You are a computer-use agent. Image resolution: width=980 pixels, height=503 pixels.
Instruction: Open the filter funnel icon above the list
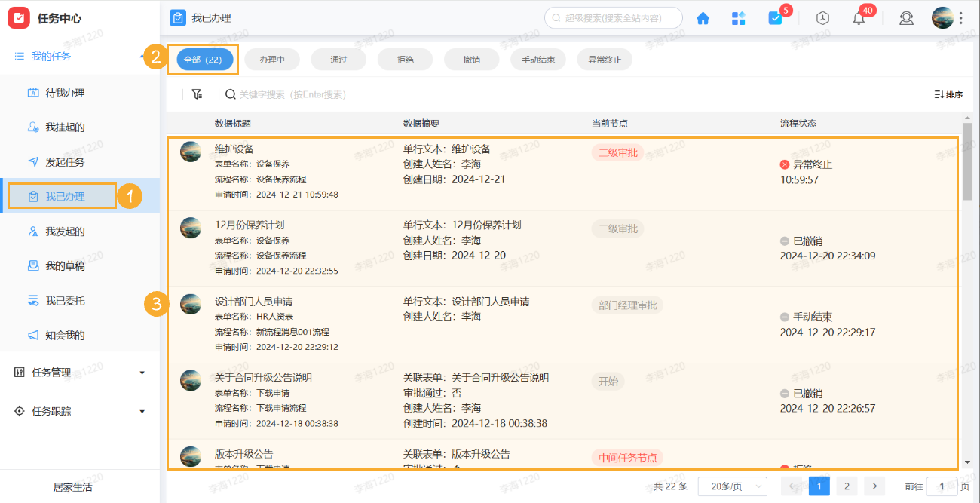point(197,94)
